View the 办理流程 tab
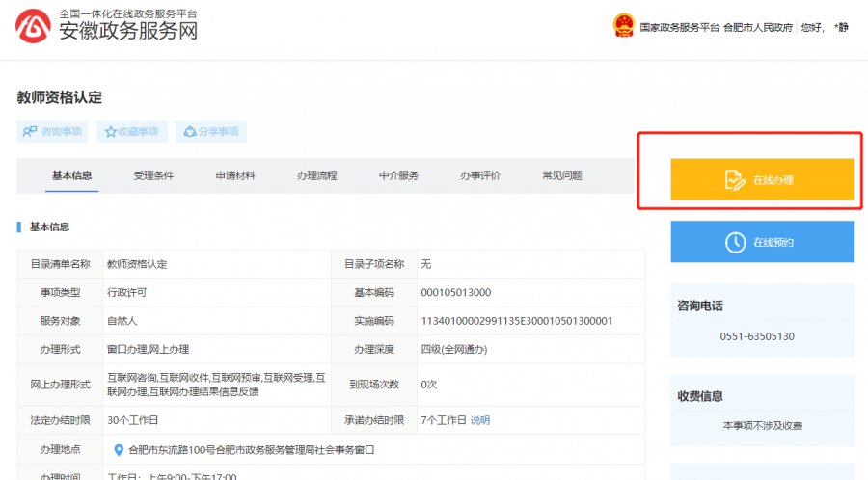 coord(317,175)
